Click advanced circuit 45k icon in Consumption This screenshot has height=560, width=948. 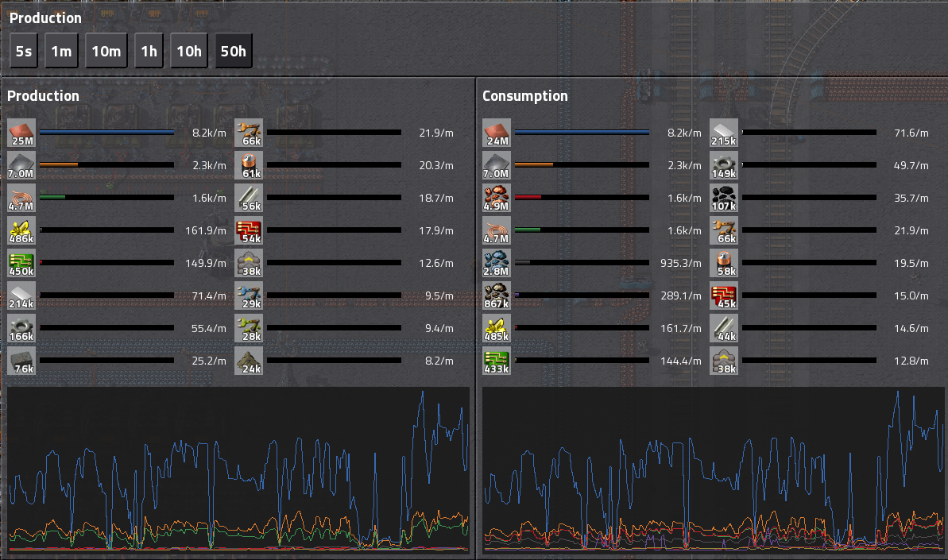pyautogui.click(x=724, y=296)
